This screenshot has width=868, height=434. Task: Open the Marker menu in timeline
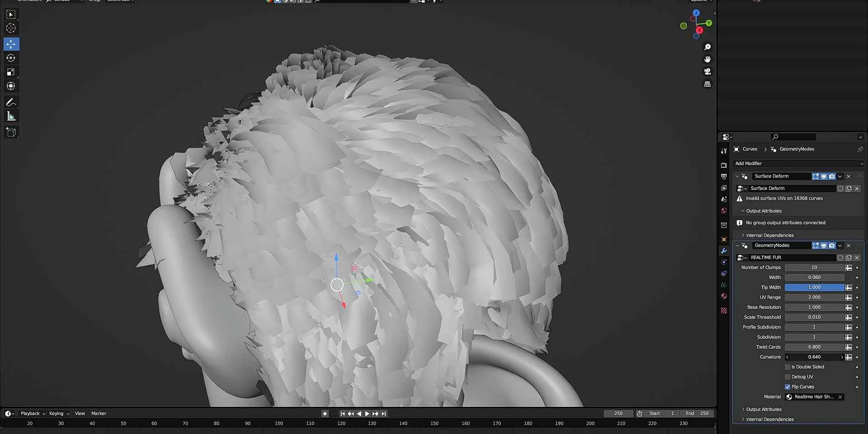[99, 414]
